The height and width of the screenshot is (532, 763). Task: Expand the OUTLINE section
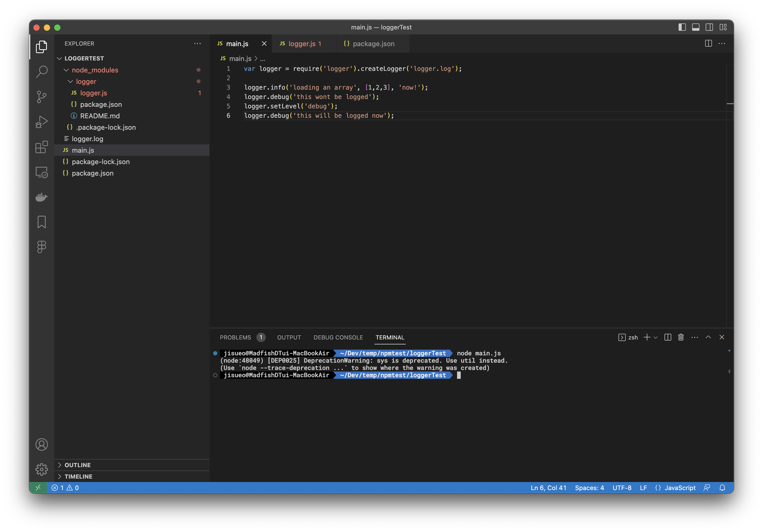(x=77, y=465)
